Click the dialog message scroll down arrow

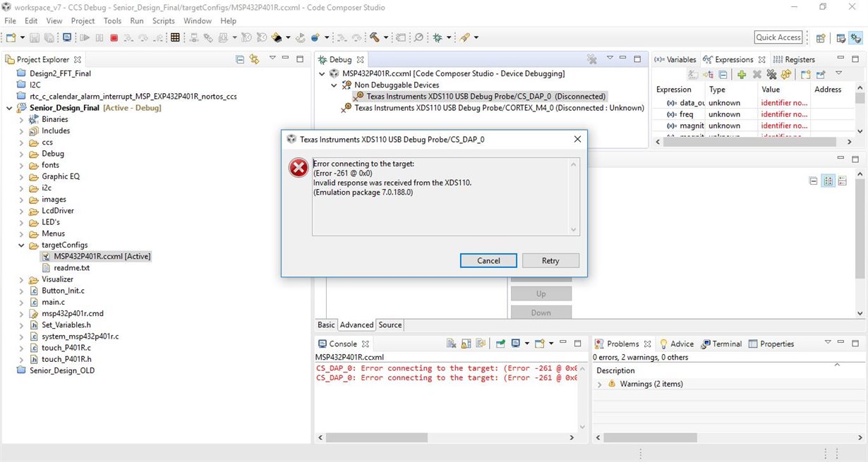(574, 230)
